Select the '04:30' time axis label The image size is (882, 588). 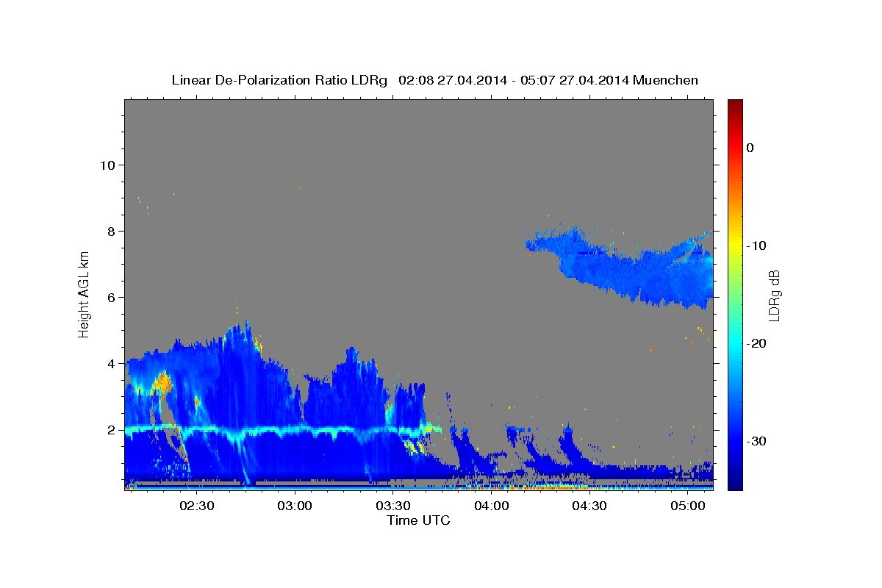[589, 506]
